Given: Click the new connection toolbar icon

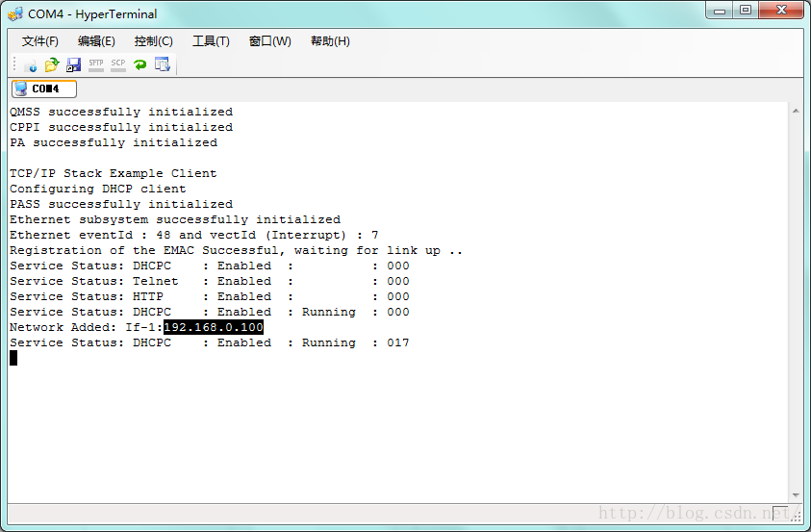Looking at the screenshot, I should [30, 64].
